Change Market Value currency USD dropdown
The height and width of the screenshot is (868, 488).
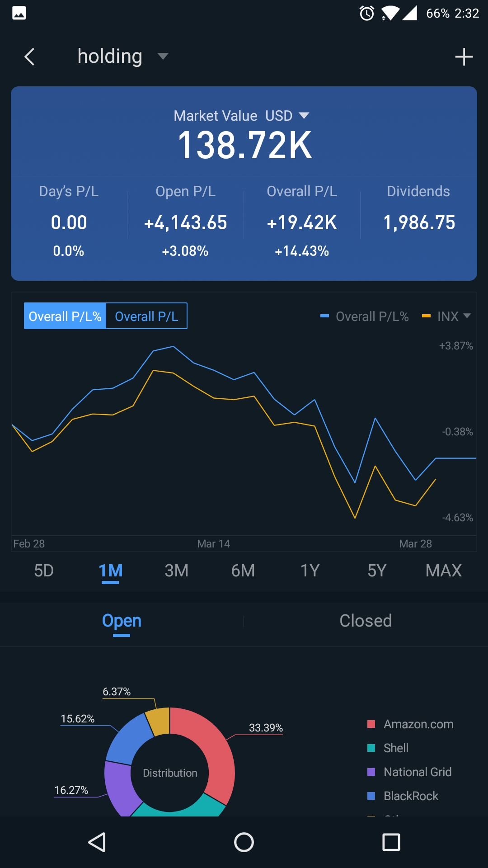[287, 116]
